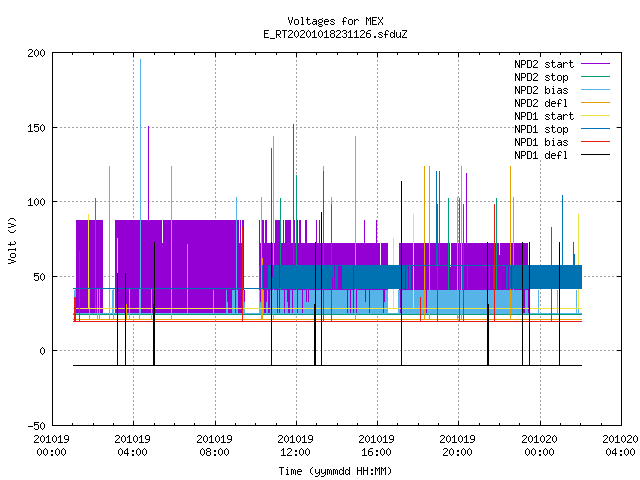Click the 'NPD2 bias' legend label
This screenshot has width=640, height=480.
point(541,90)
